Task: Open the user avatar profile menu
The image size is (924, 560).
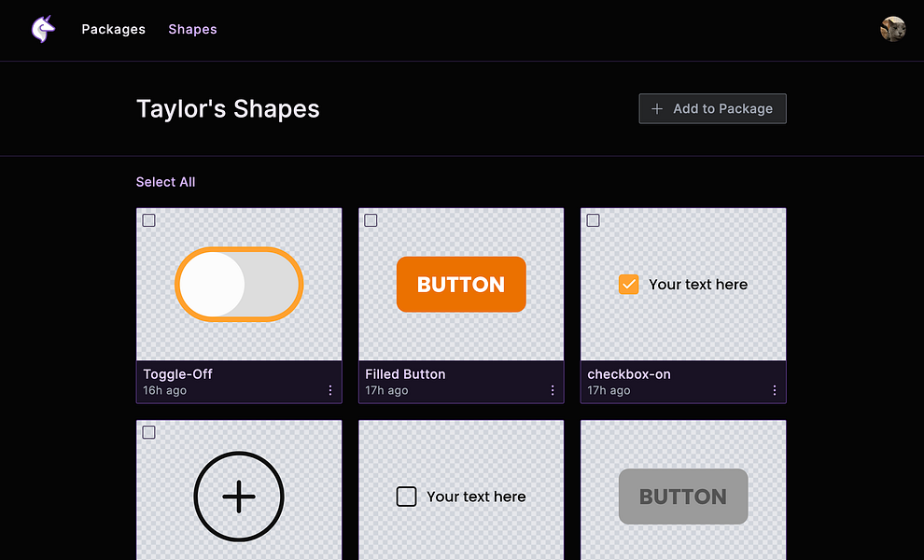Action: (x=893, y=29)
